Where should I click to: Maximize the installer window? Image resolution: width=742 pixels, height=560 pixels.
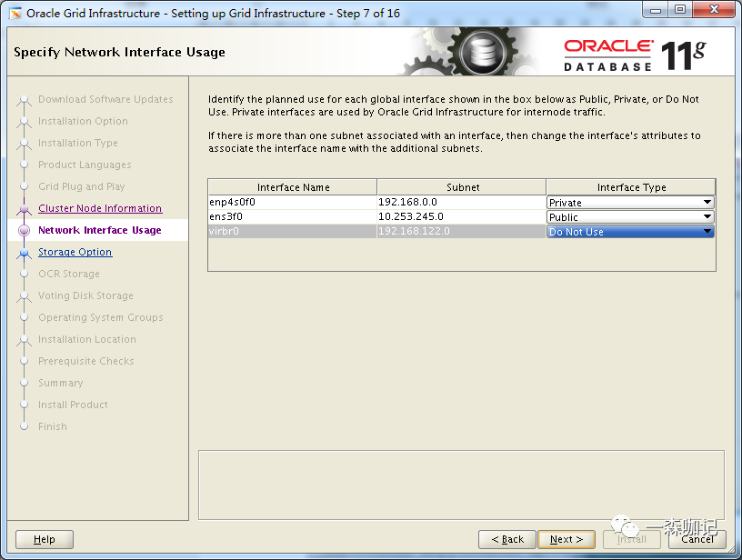tap(680, 10)
